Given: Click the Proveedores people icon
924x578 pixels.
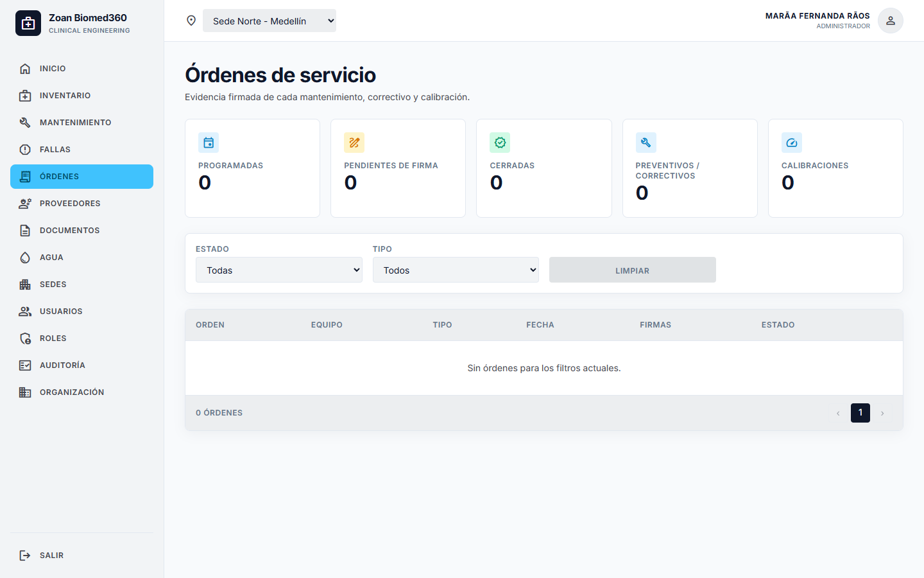Looking at the screenshot, I should 25,204.
